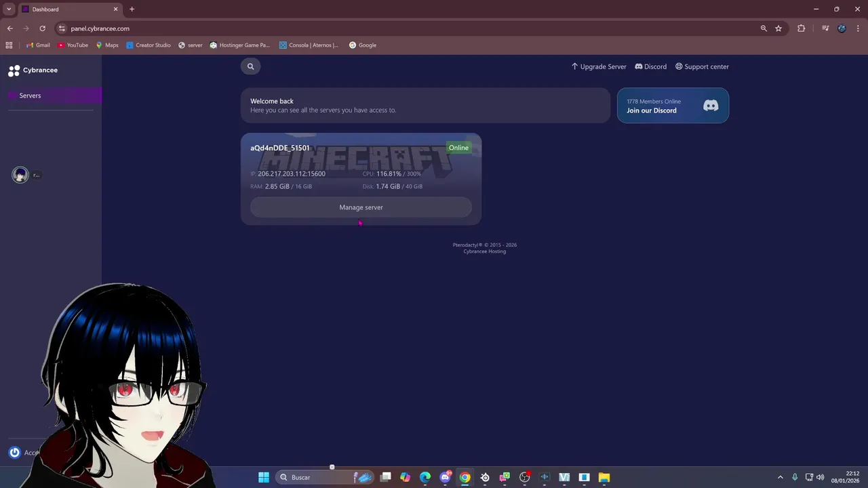
Task: Click the IP address 206.217.203.112:15600
Action: tap(292, 174)
